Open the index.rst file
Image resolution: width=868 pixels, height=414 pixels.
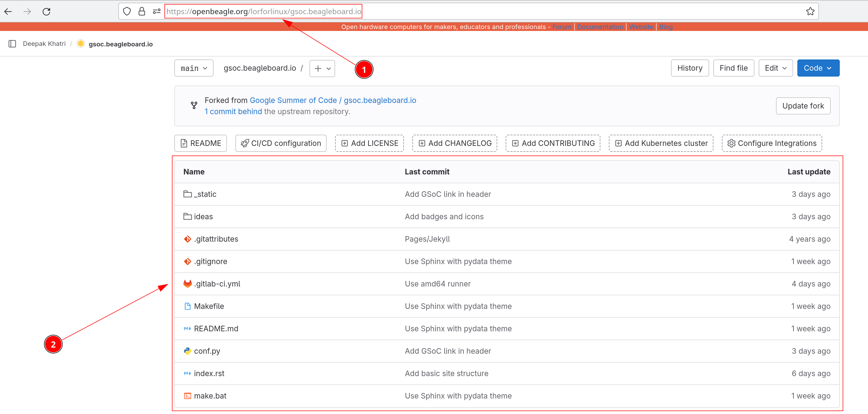[x=209, y=373]
